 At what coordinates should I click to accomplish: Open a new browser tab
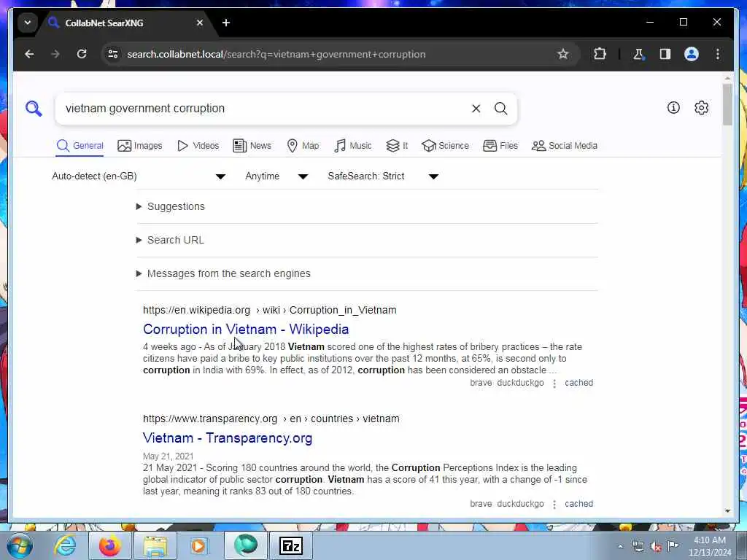click(226, 23)
